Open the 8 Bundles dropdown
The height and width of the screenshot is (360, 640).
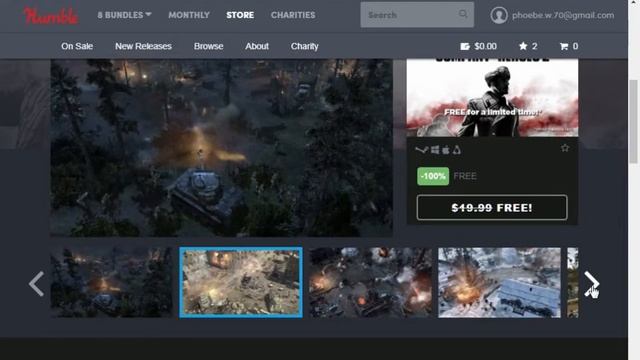point(124,15)
